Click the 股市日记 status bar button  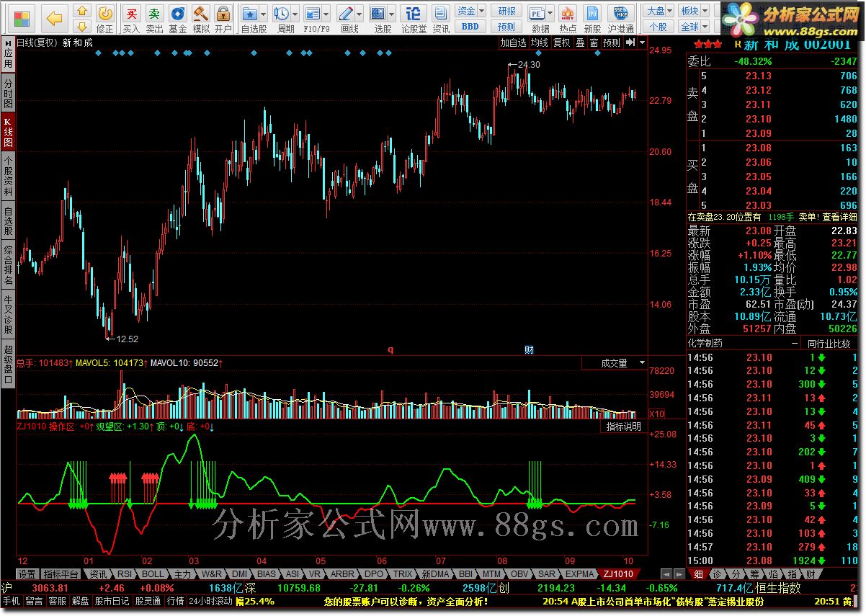[x=112, y=601]
